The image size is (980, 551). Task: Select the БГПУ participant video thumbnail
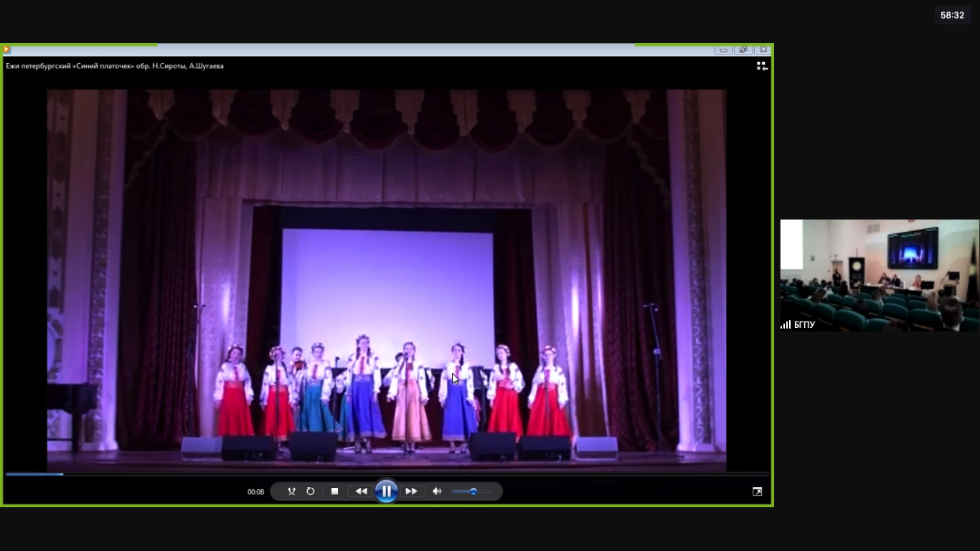pyautogui.click(x=880, y=275)
